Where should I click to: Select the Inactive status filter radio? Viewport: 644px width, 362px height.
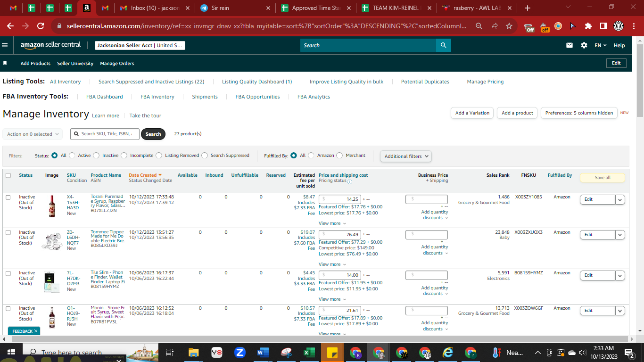click(x=97, y=156)
